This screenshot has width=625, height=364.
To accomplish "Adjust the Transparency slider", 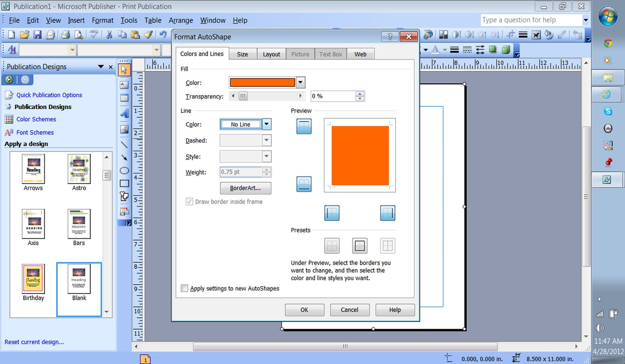I will (243, 96).
